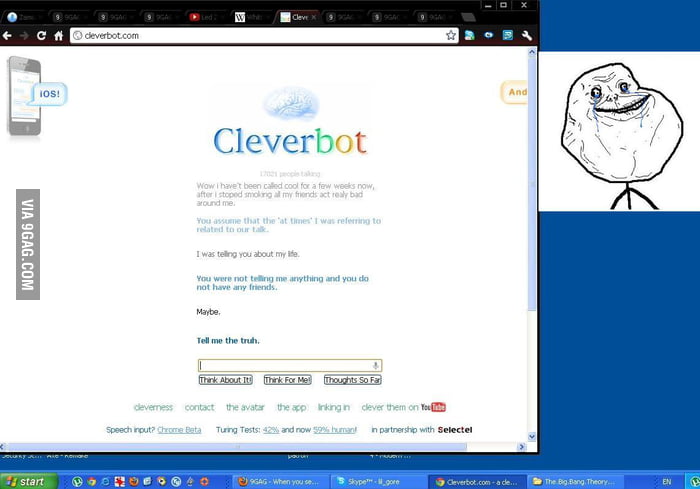This screenshot has width=700, height=489.
Task: Launch uTorrent from the quick launch bar
Action: [77, 481]
